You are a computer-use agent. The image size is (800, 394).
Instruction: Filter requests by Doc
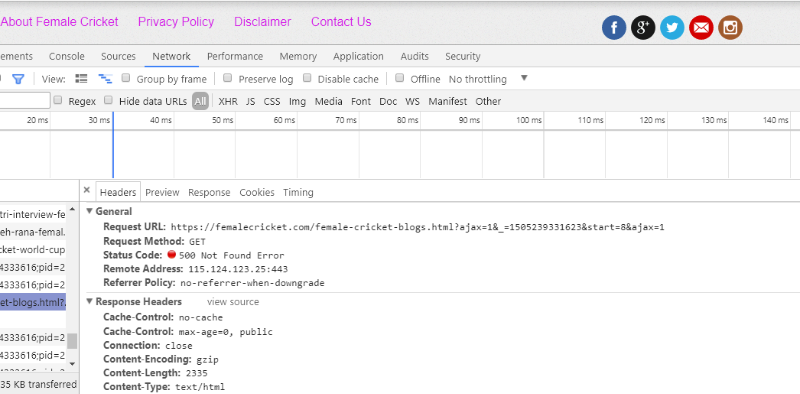[388, 101]
